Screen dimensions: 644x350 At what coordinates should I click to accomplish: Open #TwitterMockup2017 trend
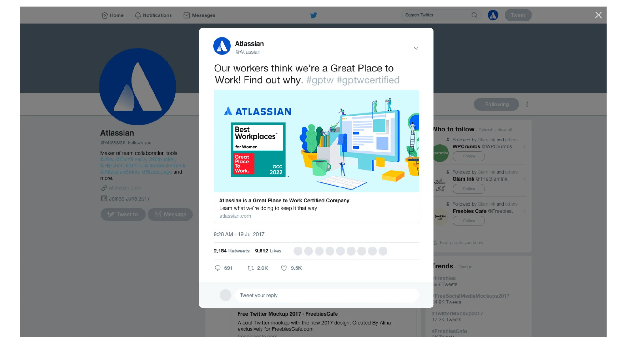(458, 314)
